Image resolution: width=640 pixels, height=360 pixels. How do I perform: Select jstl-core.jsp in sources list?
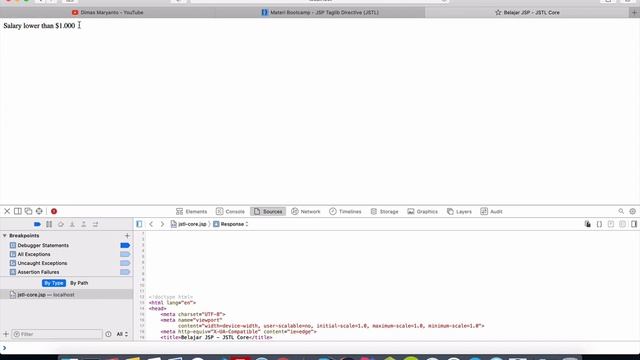click(66, 294)
